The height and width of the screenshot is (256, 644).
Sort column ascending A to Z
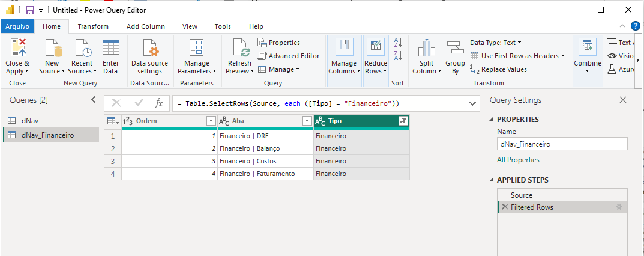coord(397,42)
